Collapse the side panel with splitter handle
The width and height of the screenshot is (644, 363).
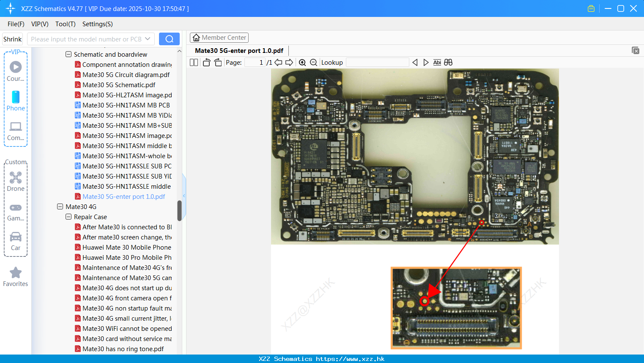click(184, 195)
